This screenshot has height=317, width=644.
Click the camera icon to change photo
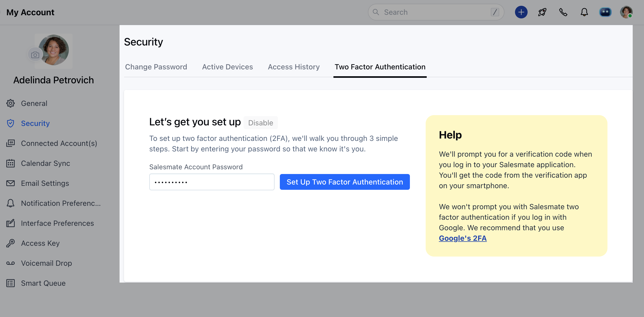pyautogui.click(x=35, y=55)
